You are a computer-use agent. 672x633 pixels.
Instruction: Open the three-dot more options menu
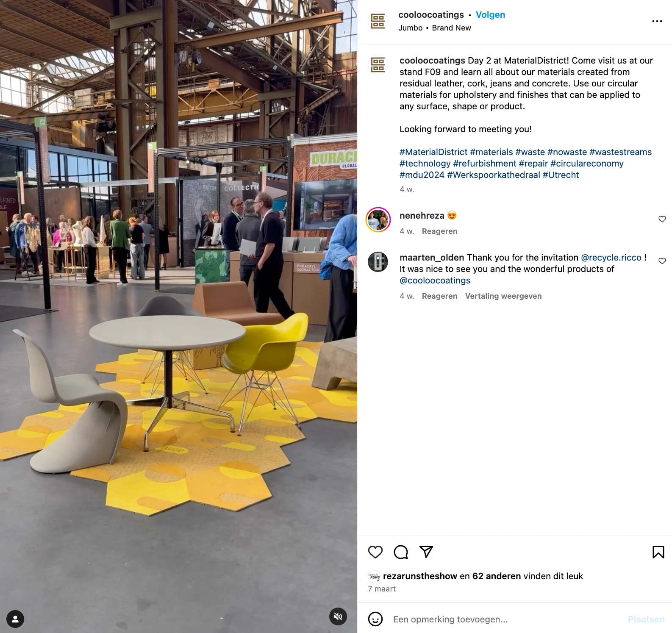click(x=657, y=21)
